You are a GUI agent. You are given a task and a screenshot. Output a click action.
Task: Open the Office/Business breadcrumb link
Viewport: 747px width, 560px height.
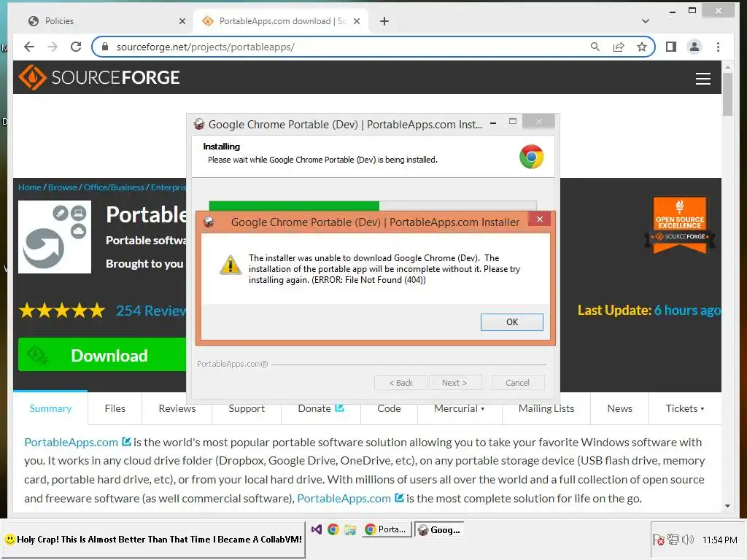pos(114,187)
